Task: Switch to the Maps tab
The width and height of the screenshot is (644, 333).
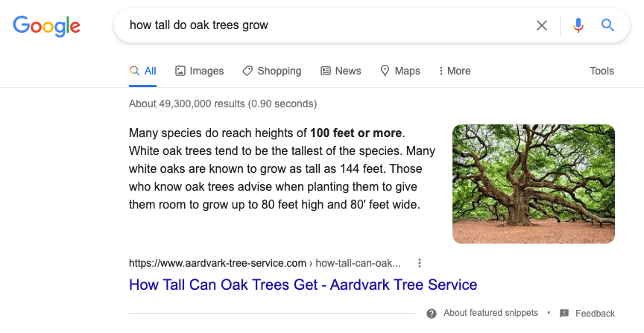Action: [x=400, y=71]
